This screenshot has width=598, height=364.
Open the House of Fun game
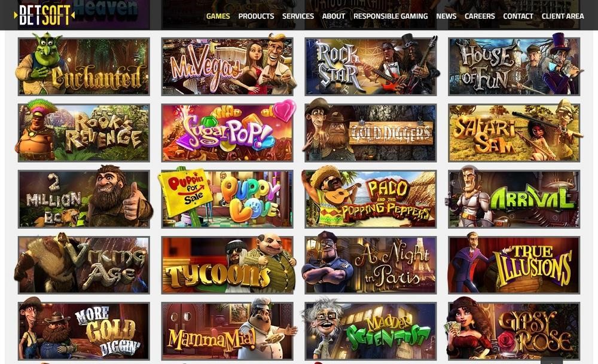coord(514,66)
